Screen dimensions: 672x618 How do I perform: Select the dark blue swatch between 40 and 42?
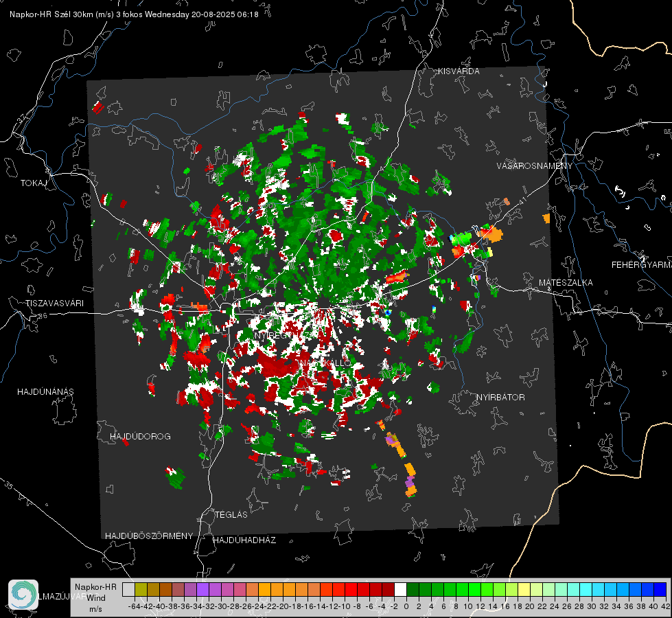click(x=660, y=589)
